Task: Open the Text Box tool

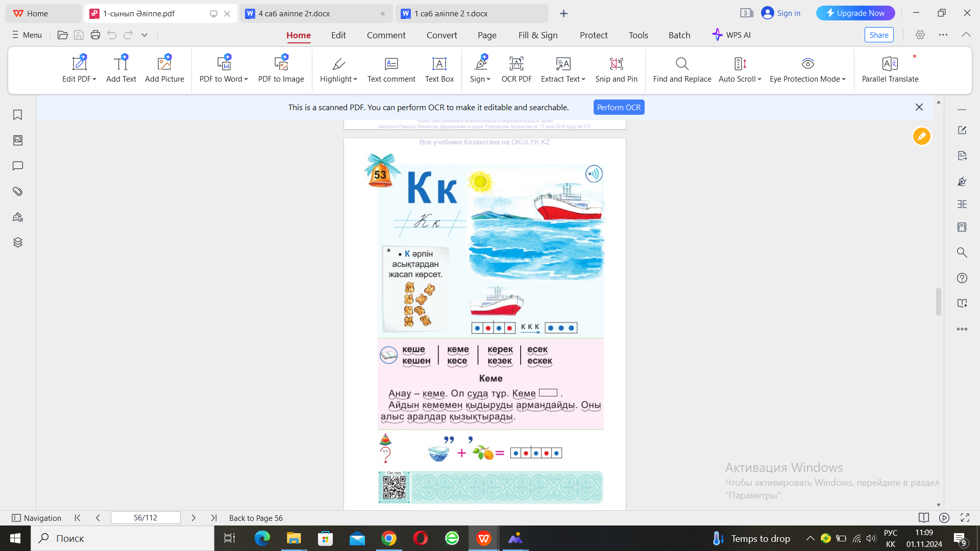Action: [x=439, y=64]
